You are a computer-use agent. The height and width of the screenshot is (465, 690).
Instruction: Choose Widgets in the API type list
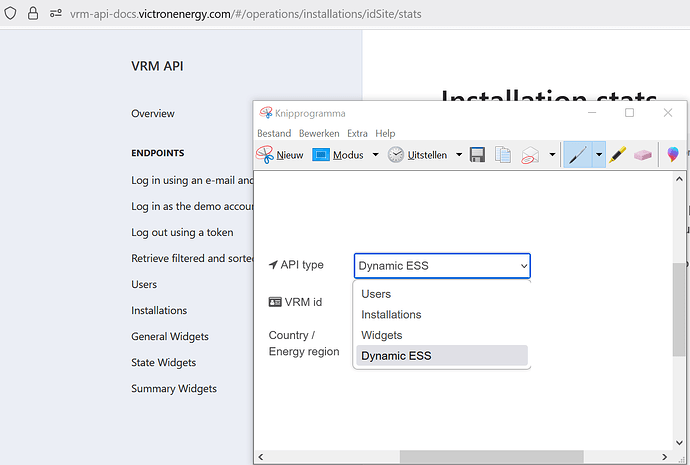(x=442, y=335)
